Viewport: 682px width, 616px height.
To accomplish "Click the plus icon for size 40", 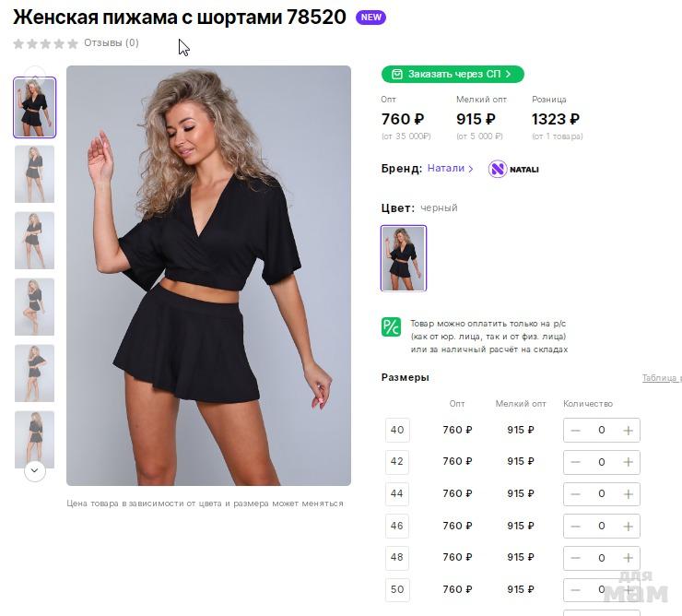I will point(629,430).
